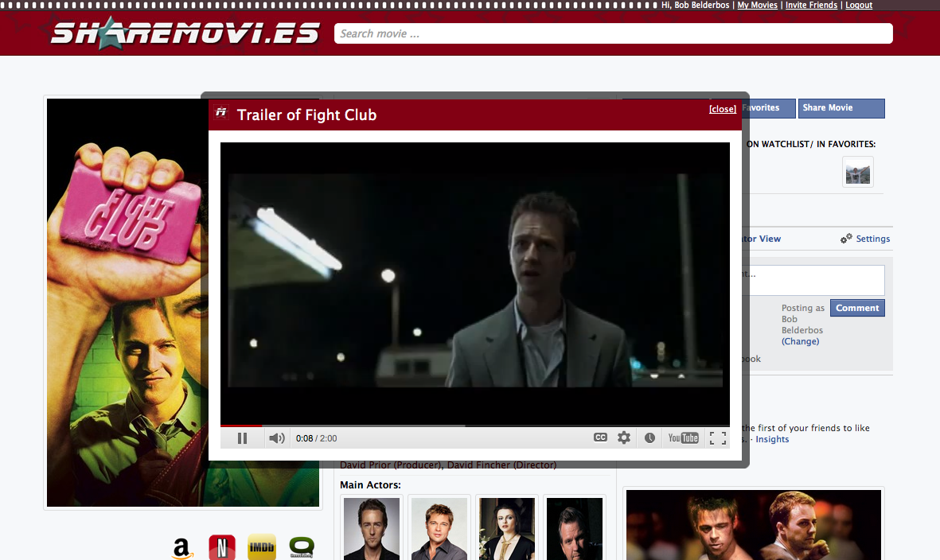Select the second main actor photo
Viewport: 940px width, 560px height.
click(x=439, y=528)
